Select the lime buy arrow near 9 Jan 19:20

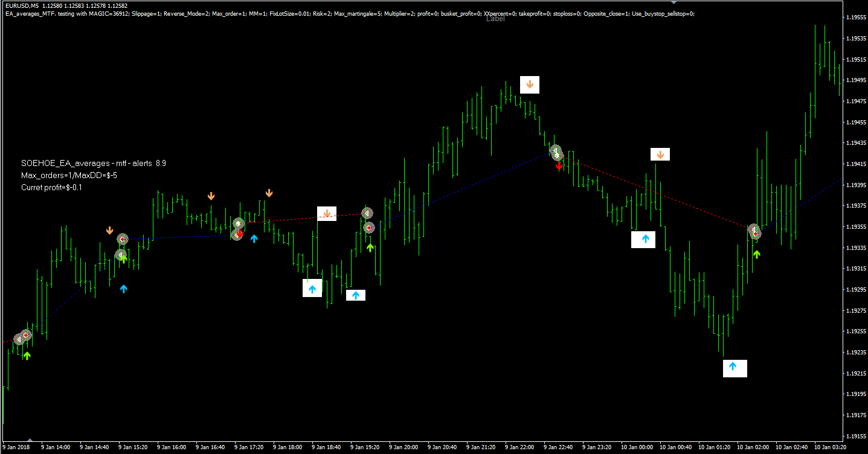[370, 247]
